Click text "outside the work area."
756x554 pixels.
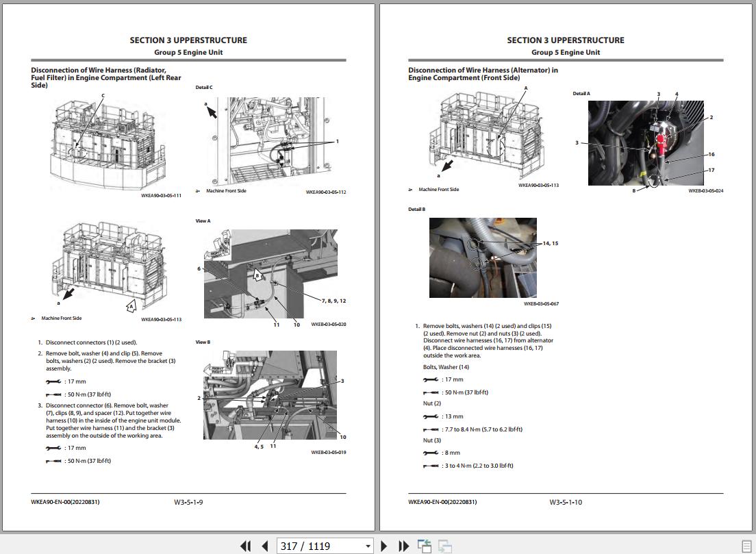click(452, 355)
